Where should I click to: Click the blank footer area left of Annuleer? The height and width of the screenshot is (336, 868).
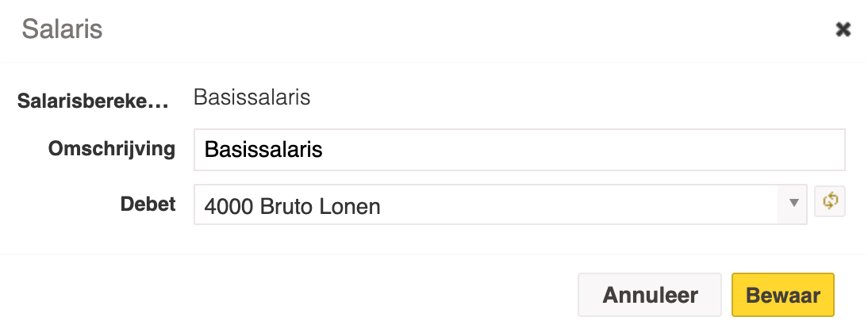(x=288, y=295)
